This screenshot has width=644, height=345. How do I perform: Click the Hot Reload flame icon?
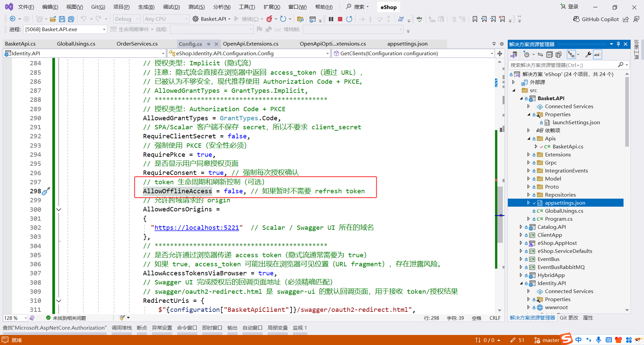[269, 19]
